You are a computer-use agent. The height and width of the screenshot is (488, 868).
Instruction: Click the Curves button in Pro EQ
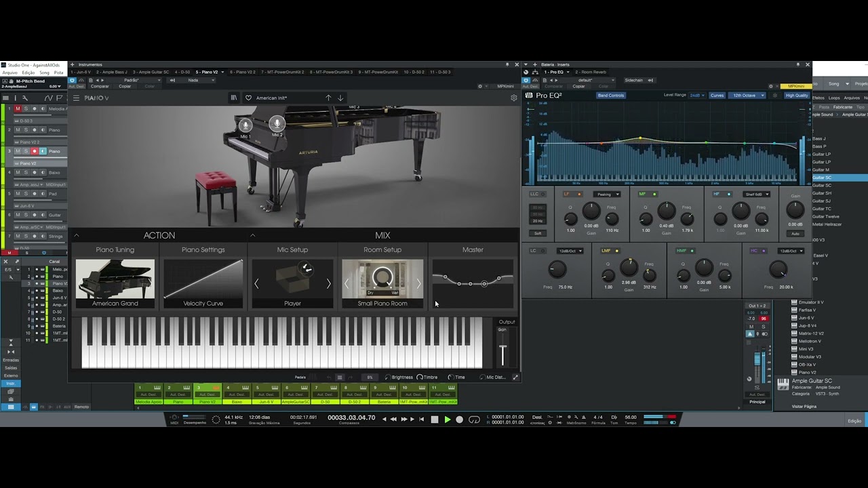coord(717,96)
